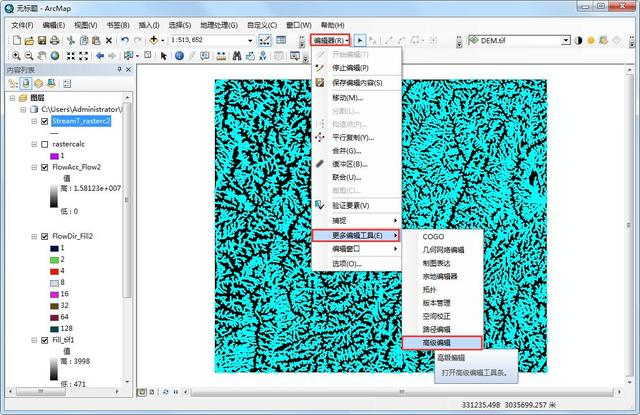The width and height of the screenshot is (640, 415).
Task: Collapse the rastercalc legend
Action: 34,144
